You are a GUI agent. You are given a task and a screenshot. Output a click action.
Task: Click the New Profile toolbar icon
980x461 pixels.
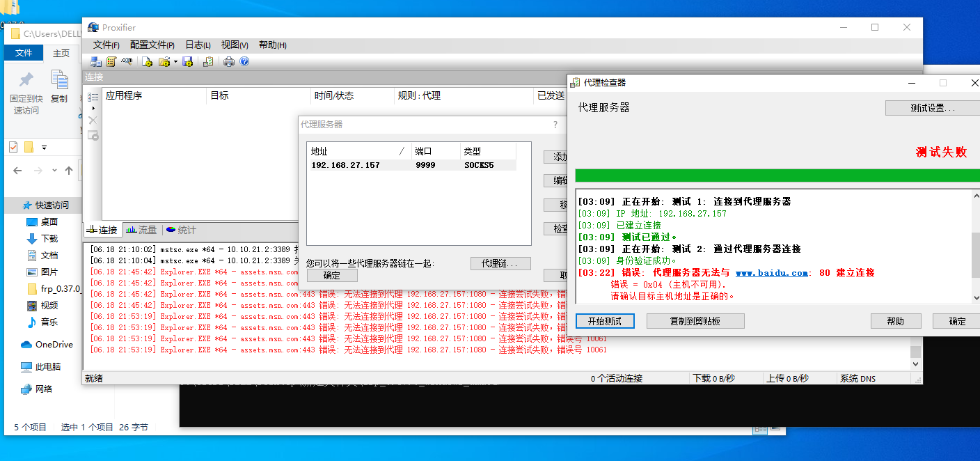[147, 61]
